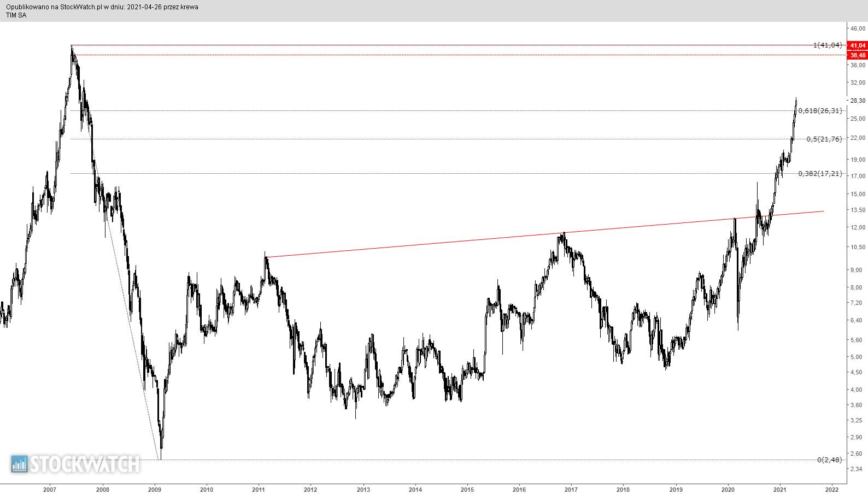Click the 2017 year axis label

[571, 490]
